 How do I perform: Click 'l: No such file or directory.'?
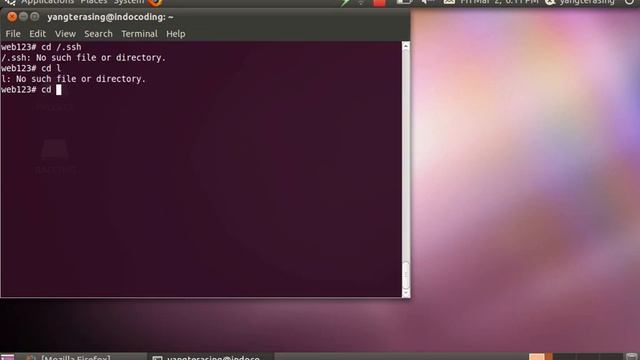73,79
